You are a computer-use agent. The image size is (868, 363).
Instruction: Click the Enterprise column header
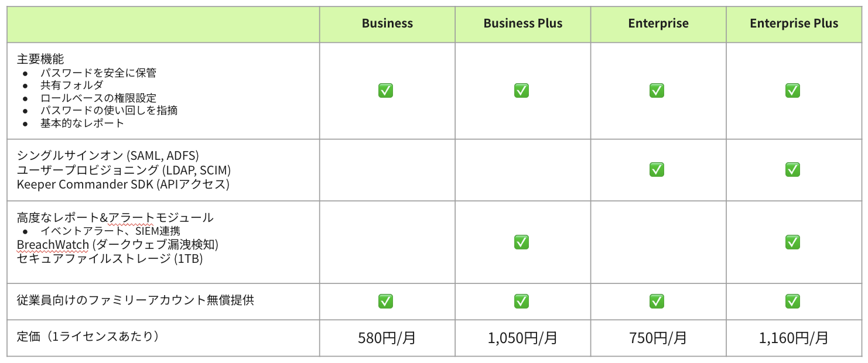pos(658,24)
